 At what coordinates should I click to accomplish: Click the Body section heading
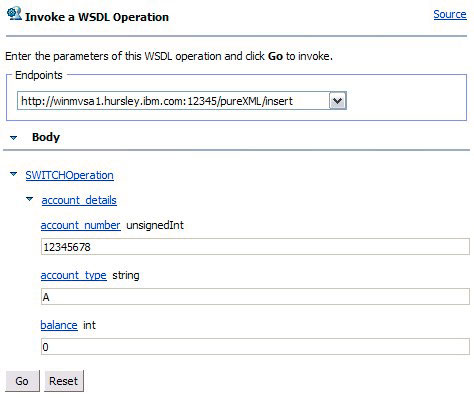click(x=46, y=137)
